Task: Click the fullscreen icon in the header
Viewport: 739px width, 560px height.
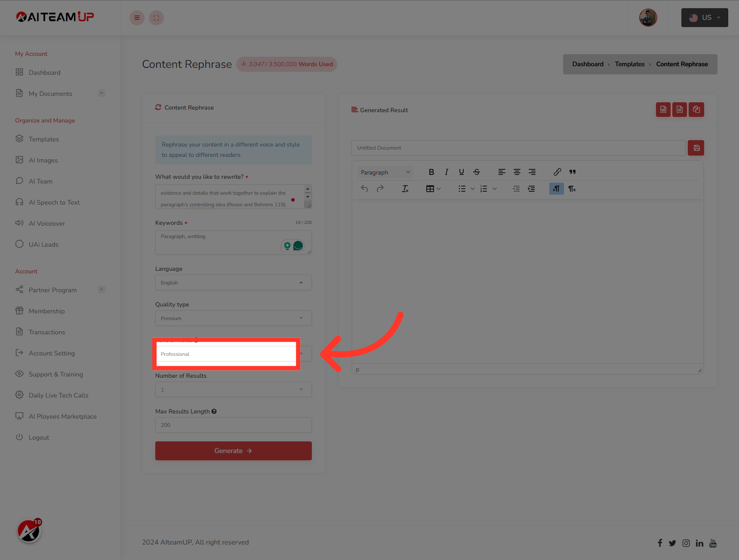Action: [156, 18]
